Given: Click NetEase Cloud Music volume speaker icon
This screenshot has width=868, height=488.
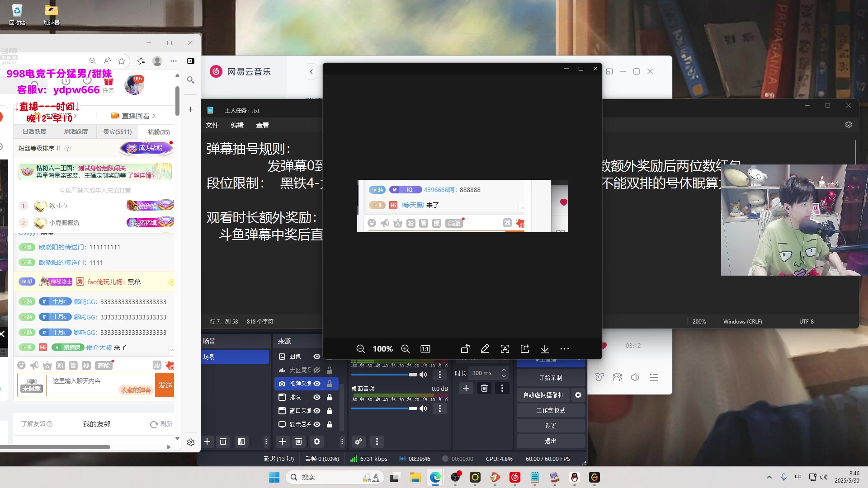Looking at the screenshot, I should (x=635, y=377).
